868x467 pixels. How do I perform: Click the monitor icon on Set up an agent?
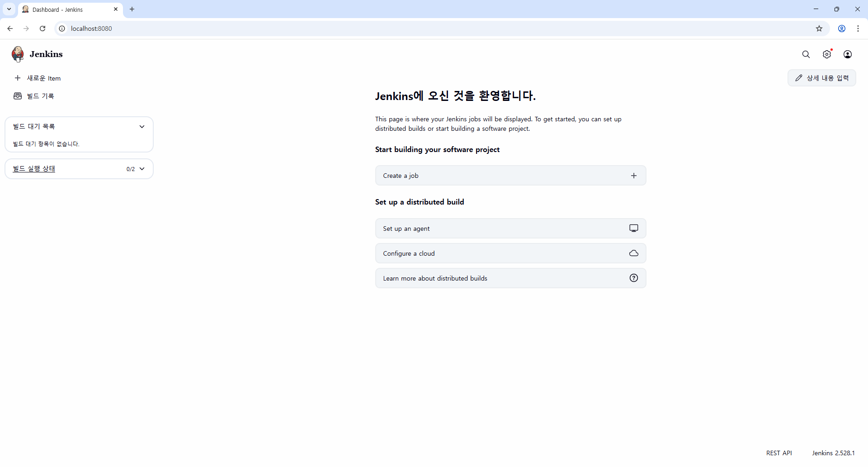click(634, 229)
